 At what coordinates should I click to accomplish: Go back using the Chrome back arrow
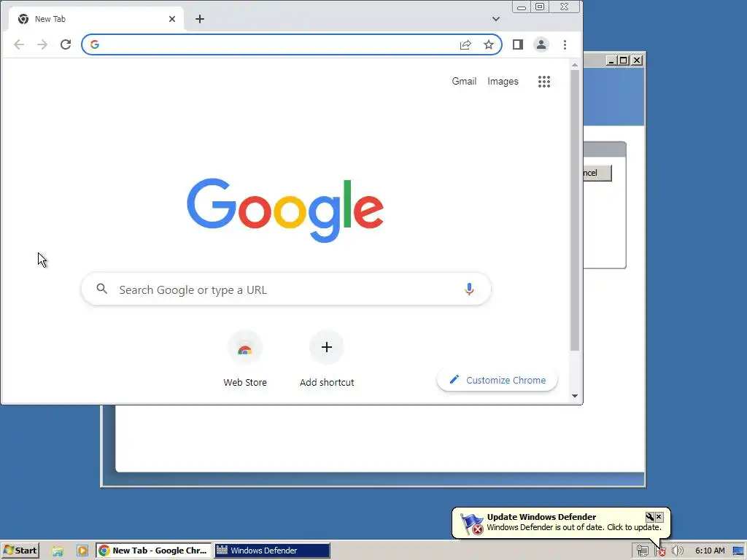[19, 44]
